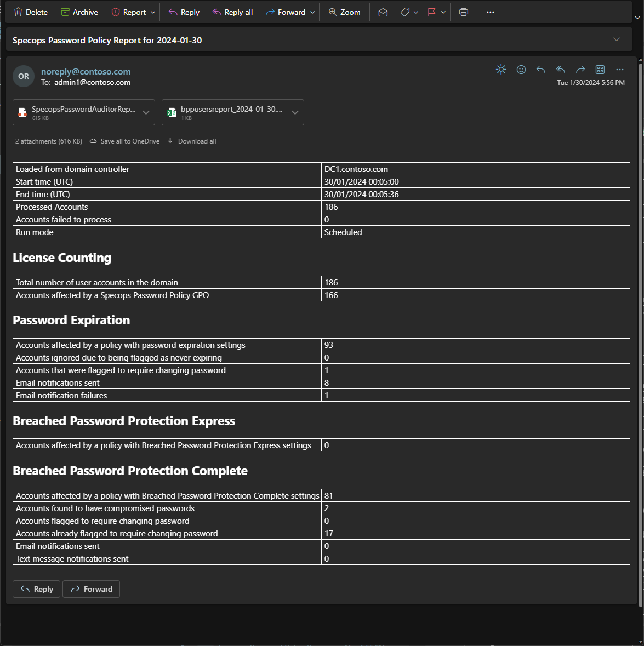
Task: Click the 'Processed Accounts' row label
Action: tap(52, 207)
